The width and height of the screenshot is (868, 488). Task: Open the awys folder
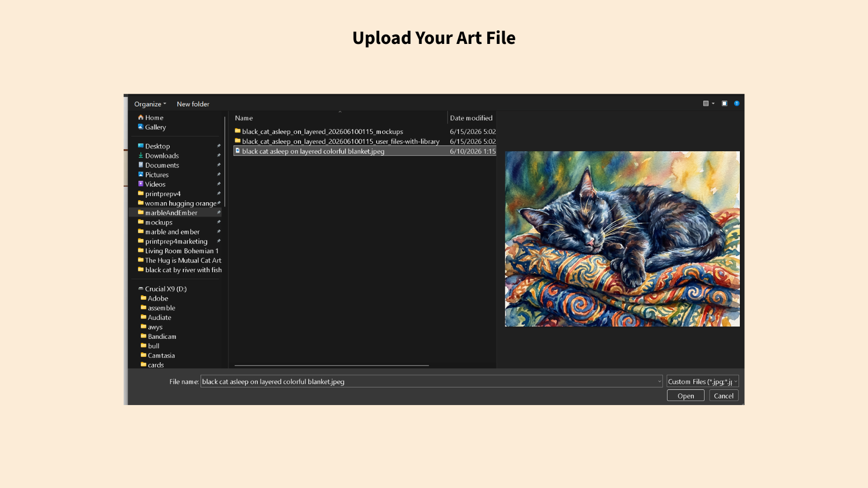(x=155, y=327)
